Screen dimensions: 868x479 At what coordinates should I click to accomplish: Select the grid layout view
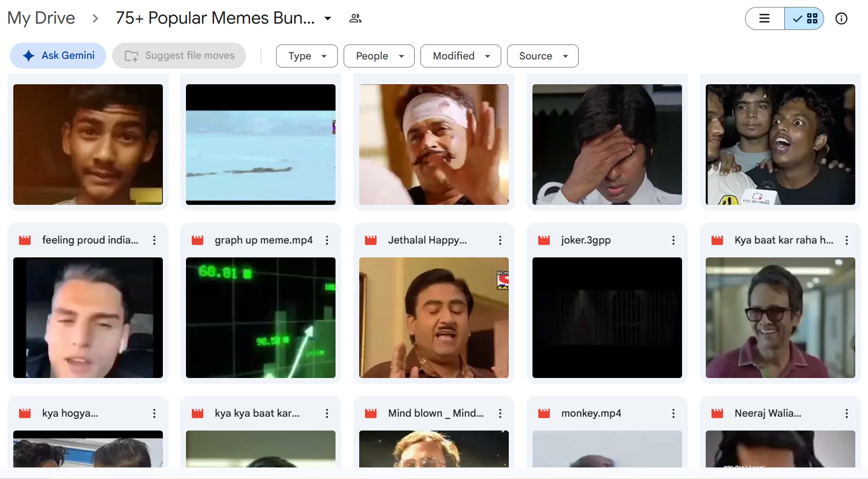[804, 18]
